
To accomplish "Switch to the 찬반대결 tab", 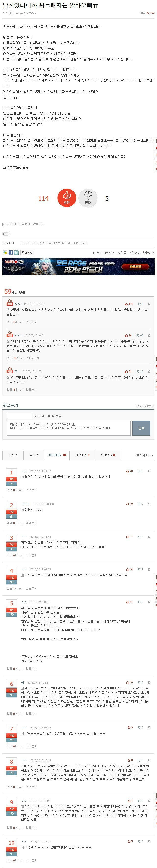I will (x=82, y=455).
